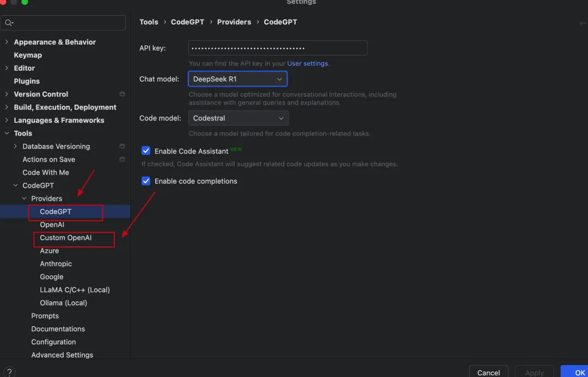The height and width of the screenshot is (377, 588).
Task: Click the API key input field
Action: click(x=278, y=48)
